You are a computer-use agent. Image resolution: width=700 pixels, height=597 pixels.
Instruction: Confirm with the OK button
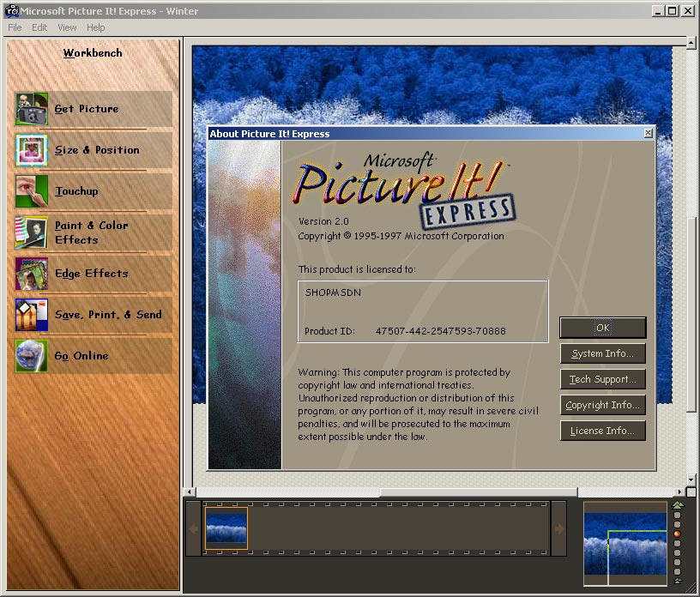(603, 328)
